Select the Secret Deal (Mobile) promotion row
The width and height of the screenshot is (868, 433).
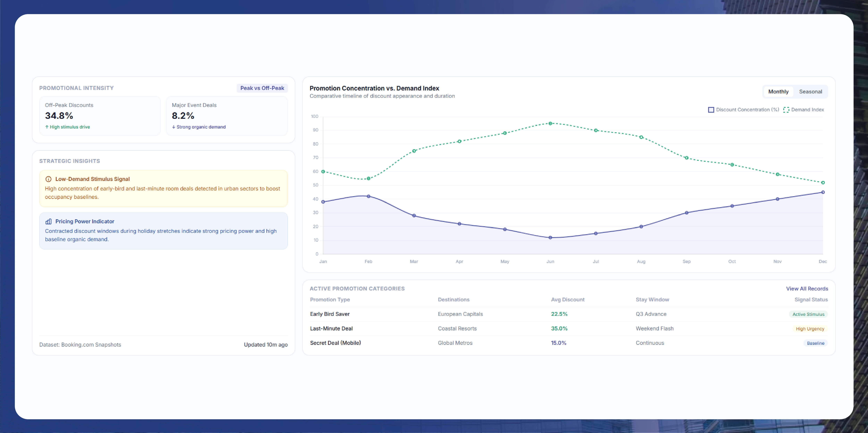coord(569,343)
